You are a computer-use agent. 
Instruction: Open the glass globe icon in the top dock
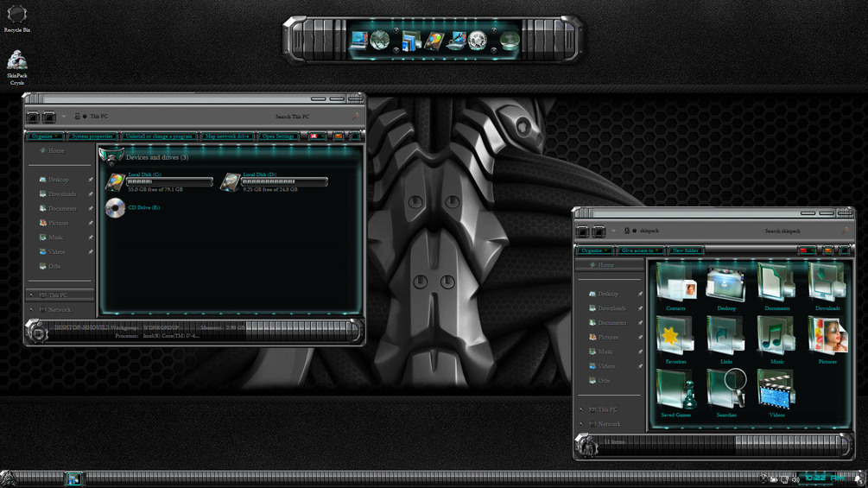(x=380, y=40)
